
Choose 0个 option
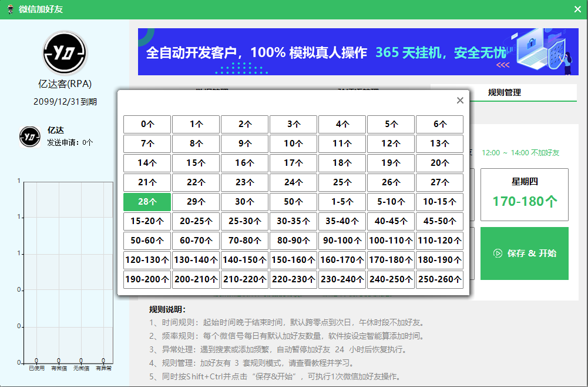coord(147,124)
